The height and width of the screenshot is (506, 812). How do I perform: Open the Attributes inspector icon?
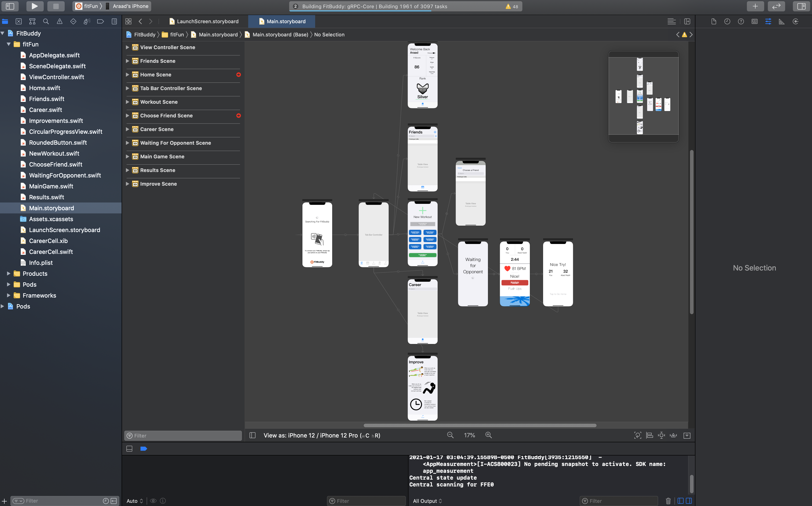pyautogui.click(x=768, y=21)
